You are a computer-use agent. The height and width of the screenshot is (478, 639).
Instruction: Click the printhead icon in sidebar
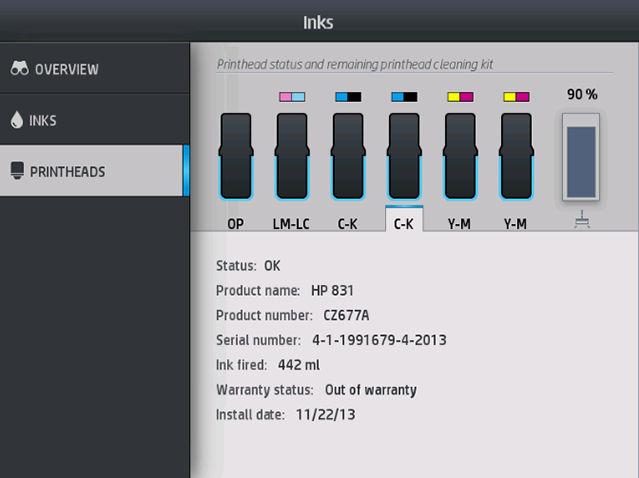17,171
